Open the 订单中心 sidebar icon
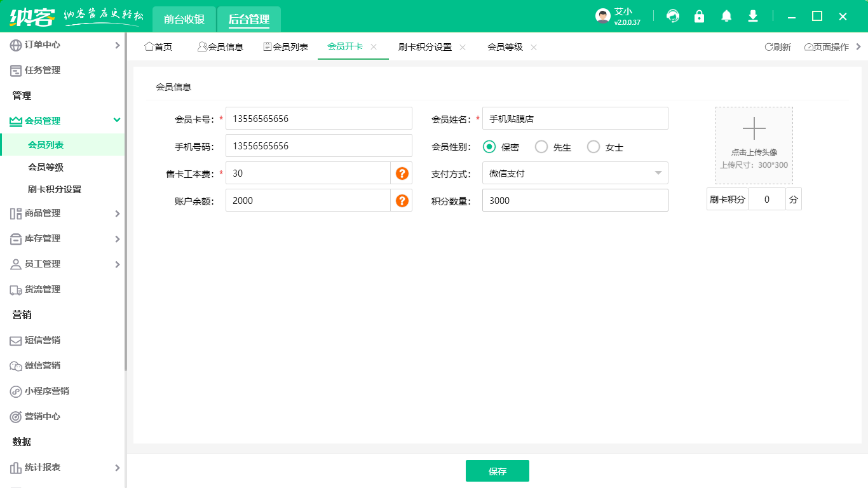This screenshot has height=488, width=868. click(x=15, y=44)
